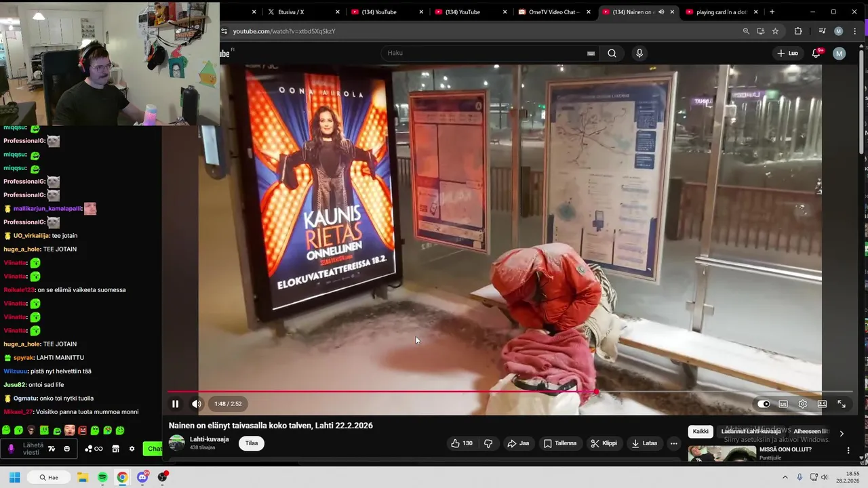Open Windows Start menu
This screenshot has height=488, width=868.
click(x=14, y=477)
